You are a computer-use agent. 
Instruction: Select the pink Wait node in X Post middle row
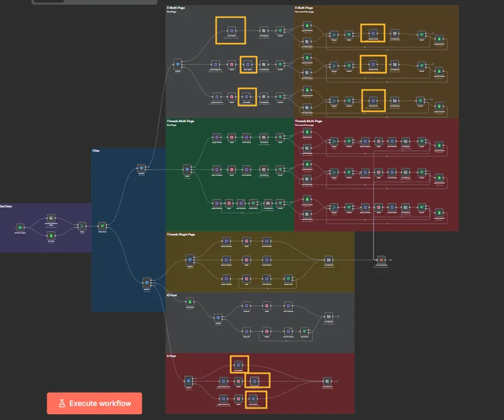pos(238,381)
